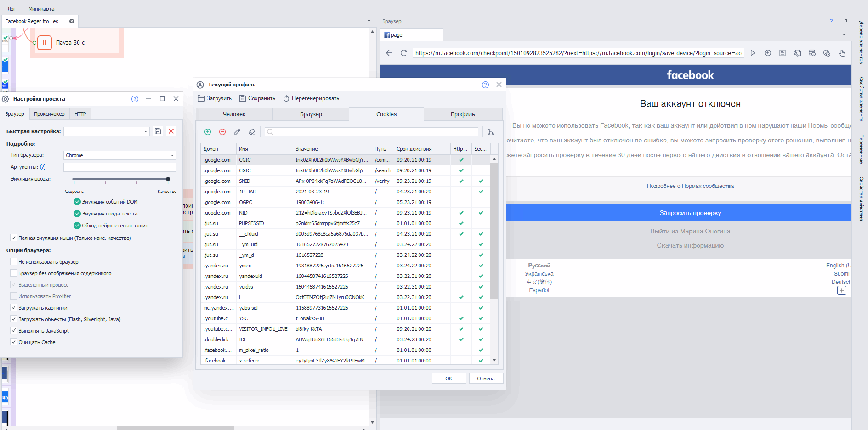868x430 pixels.
Task: Click the play triangle icon next to the URL bar
Action: (753, 53)
